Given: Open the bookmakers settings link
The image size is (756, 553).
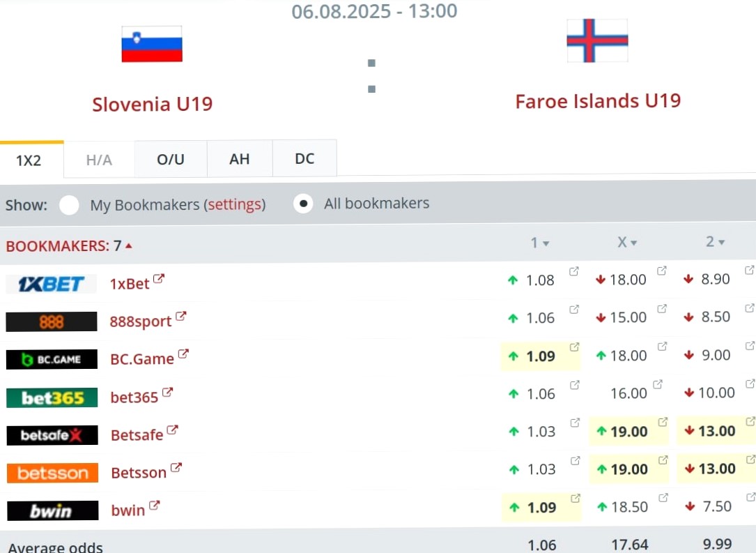Looking at the screenshot, I should pos(235,204).
